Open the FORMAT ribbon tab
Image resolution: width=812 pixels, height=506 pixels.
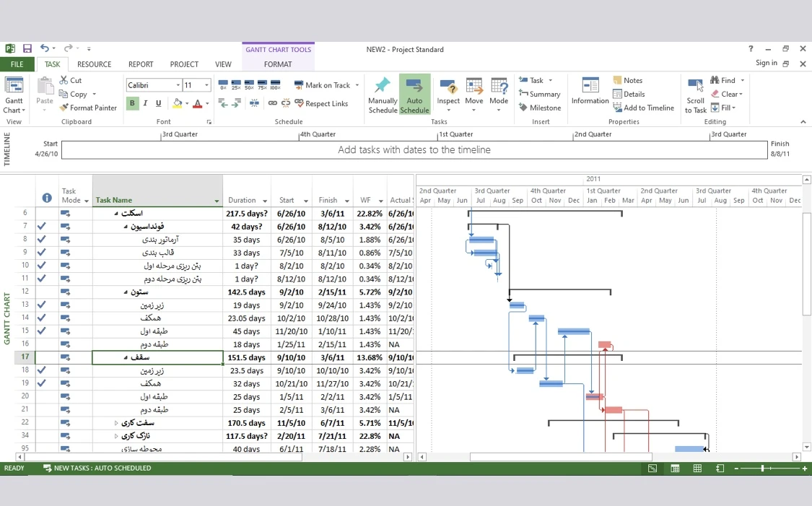[x=278, y=64]
